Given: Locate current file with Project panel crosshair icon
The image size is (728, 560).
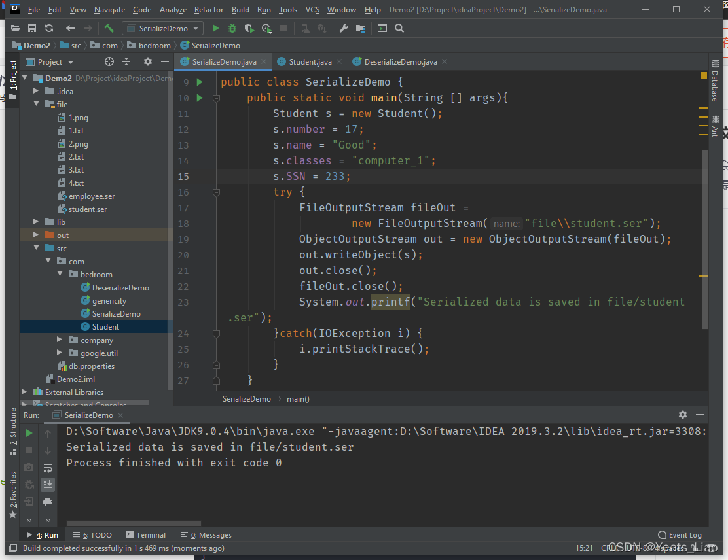Looking at the screenshot, I should click(109, 61).
